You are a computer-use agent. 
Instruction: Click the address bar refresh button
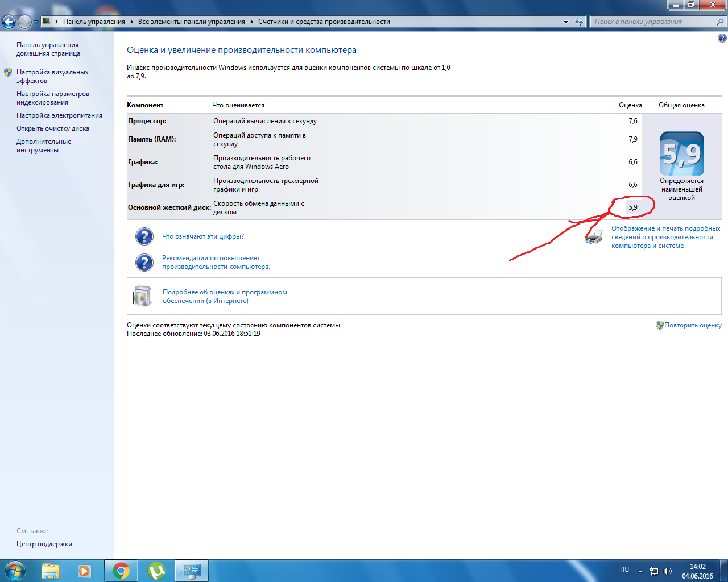pyautogui.click(x=579, y=22)
